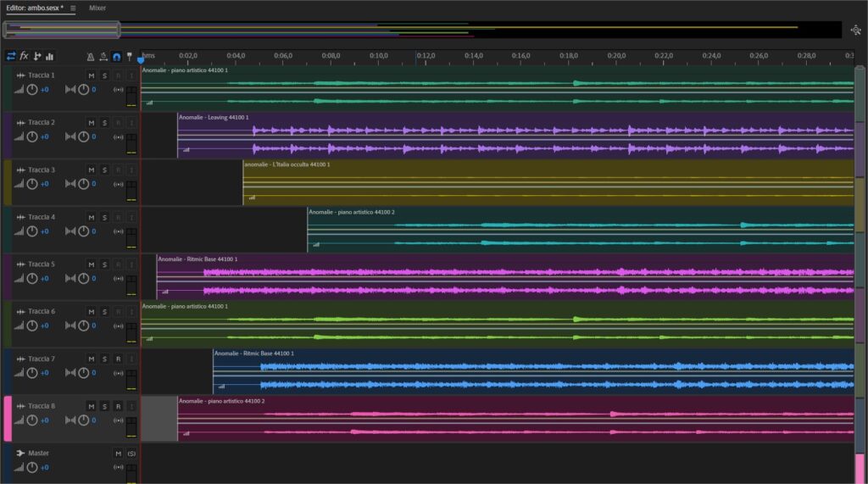Open the Editor panel menu icon
This screenshot has height=484, width=868.
click(73, 8)
